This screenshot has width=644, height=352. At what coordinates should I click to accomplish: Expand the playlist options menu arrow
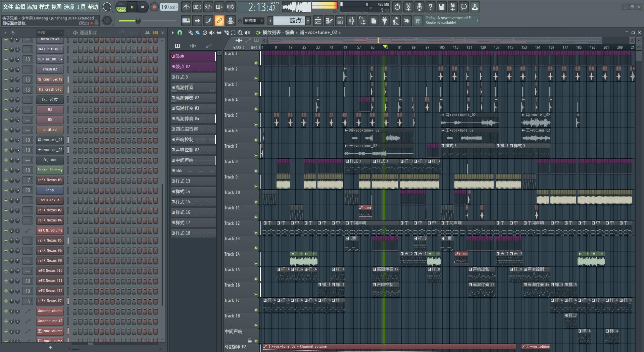172,33
